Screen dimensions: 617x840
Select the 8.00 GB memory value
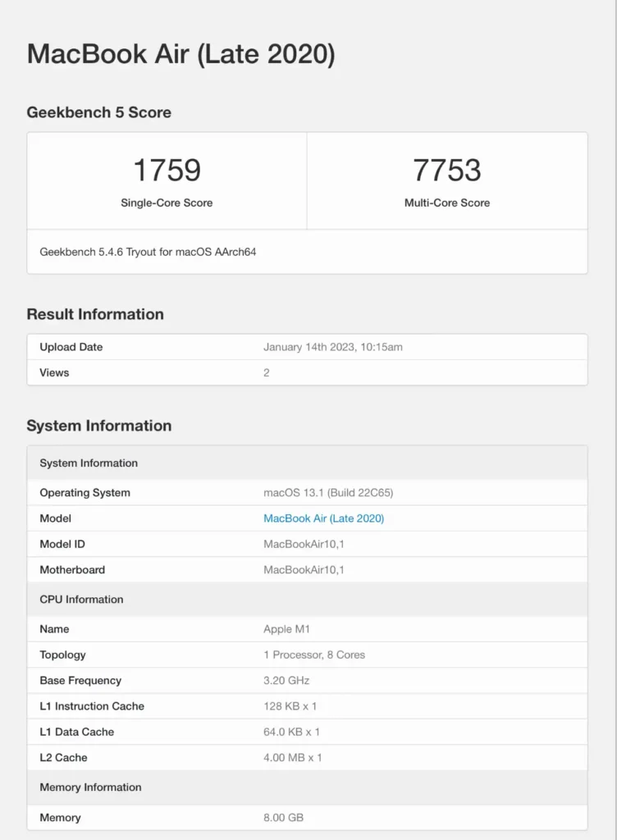point(283,818)
